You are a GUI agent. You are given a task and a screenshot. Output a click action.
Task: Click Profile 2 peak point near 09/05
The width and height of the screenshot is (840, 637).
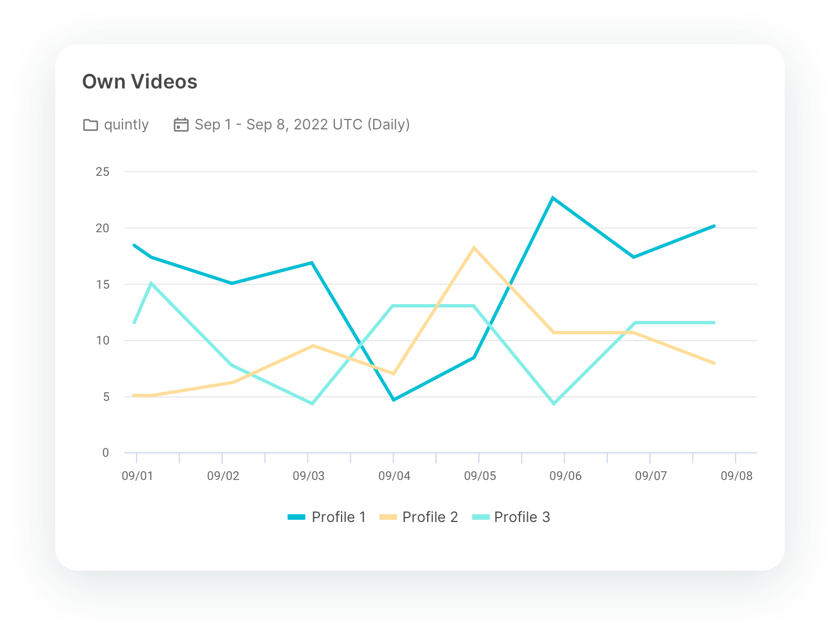tap(474, 247)
